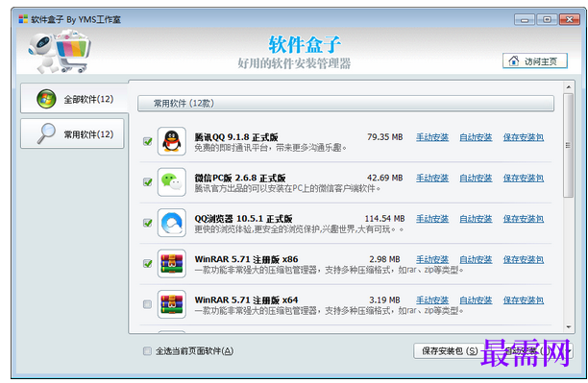Click the Tencent QQ penguin icon
The height and width of the screenshot is (383, 588).
(172, 141)
